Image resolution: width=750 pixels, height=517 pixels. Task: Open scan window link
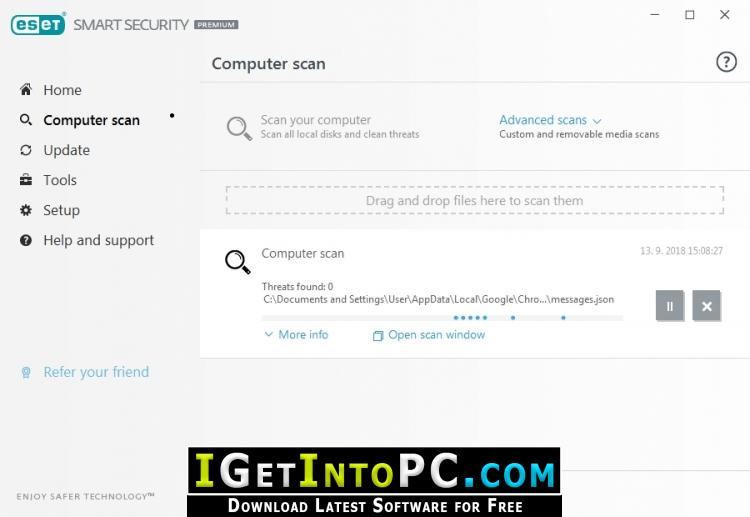tap(429, 335)
